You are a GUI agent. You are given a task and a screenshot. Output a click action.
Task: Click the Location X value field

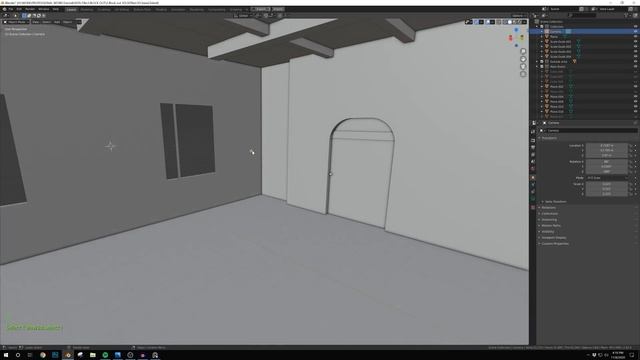607,145
